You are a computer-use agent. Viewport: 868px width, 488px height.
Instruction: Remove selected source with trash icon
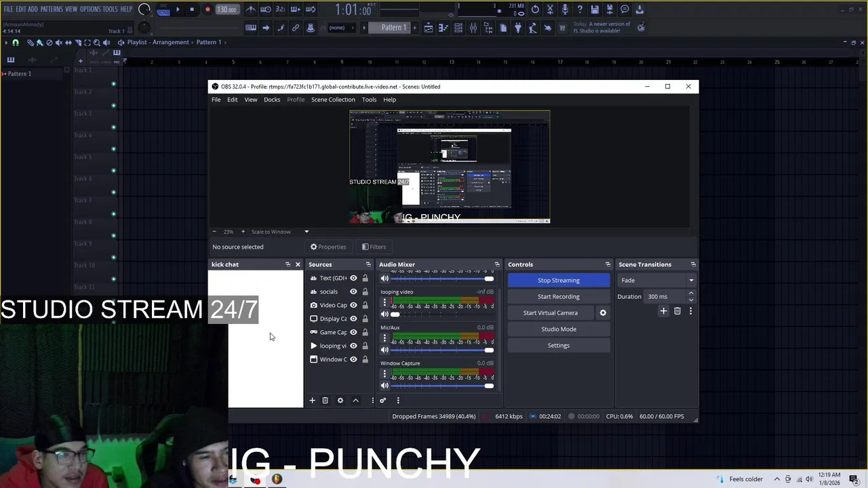pyautogui.click(x=325, y=401)
